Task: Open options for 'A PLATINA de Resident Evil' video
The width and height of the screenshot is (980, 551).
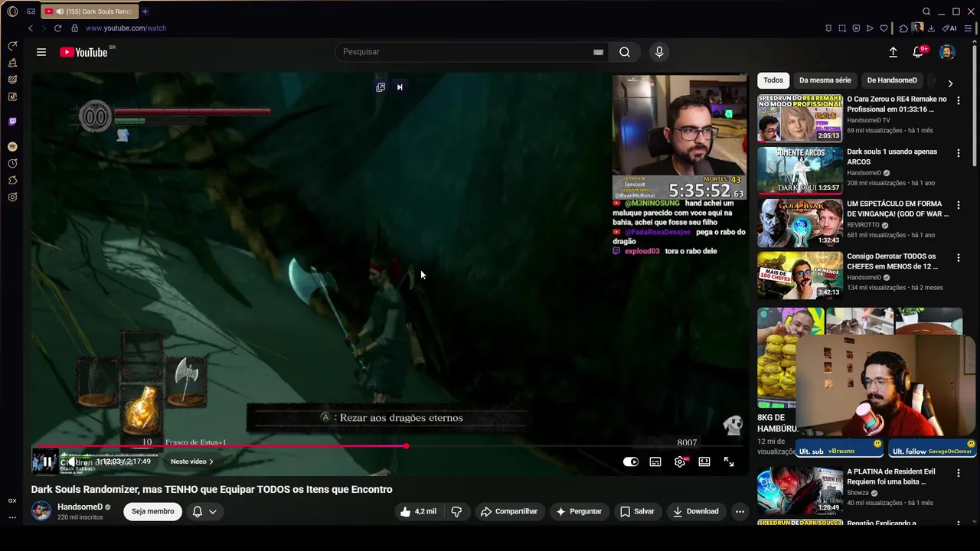Action: [x=958, y=474]
